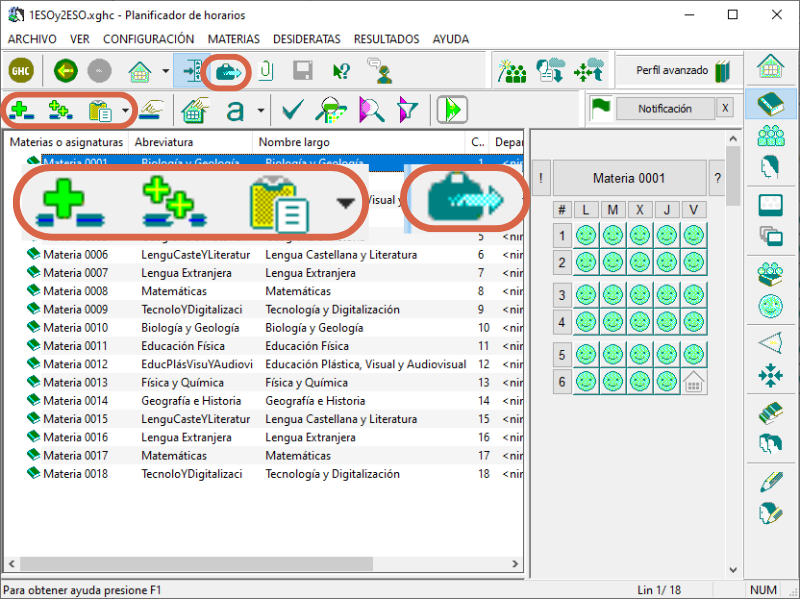
Task: Open the teacher head icon in right sidebar
Action: click(x=770, y=167)
